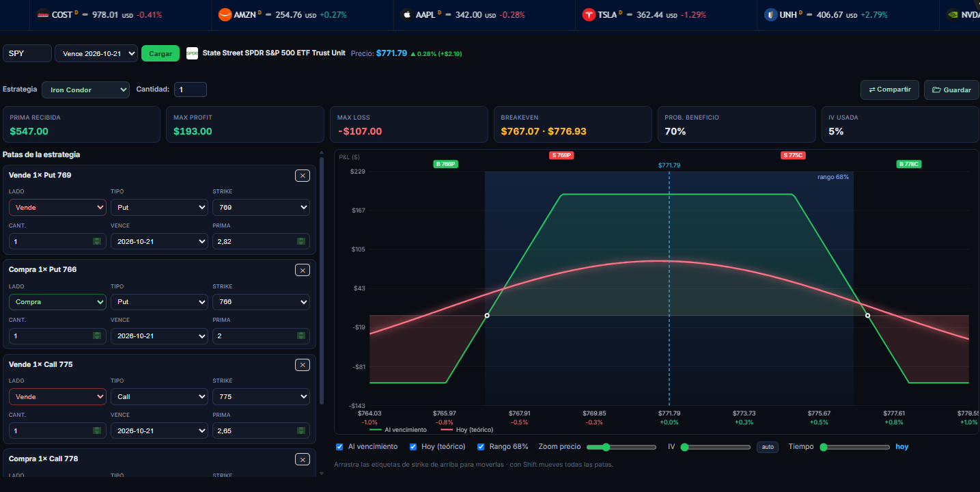Click the green icon in Put 769 Cant. field
Screen dimensions: 980x492
pos(97,241)
